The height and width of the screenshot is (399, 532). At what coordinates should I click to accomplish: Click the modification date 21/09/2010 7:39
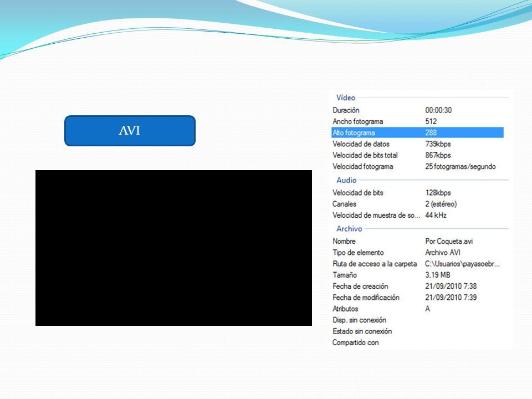point(451,298)
